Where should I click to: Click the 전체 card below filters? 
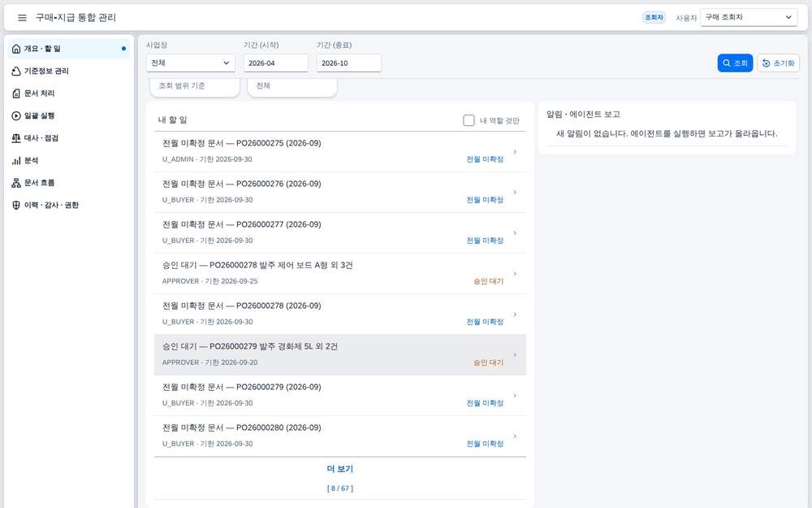point(292,87)
